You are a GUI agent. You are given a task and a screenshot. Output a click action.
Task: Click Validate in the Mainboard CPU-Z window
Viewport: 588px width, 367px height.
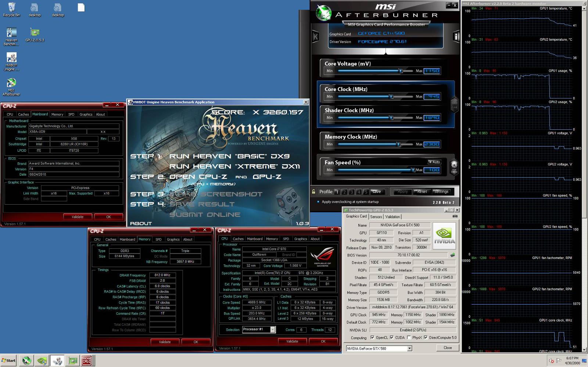tap(78, 217)
